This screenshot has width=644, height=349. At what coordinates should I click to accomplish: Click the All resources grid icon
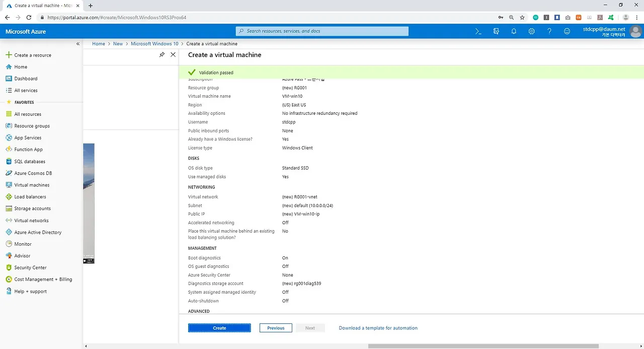9,114
